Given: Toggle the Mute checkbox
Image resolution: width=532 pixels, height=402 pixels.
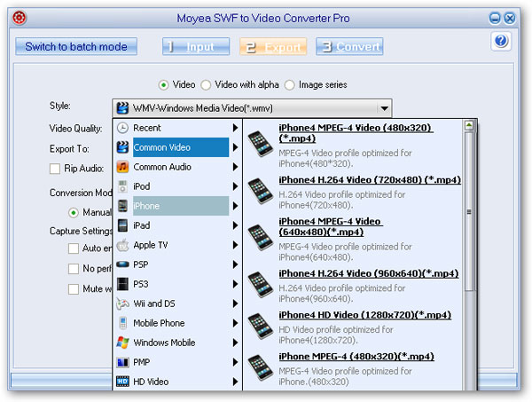Looking at the screenshot, I should click(x=74, y=289).
